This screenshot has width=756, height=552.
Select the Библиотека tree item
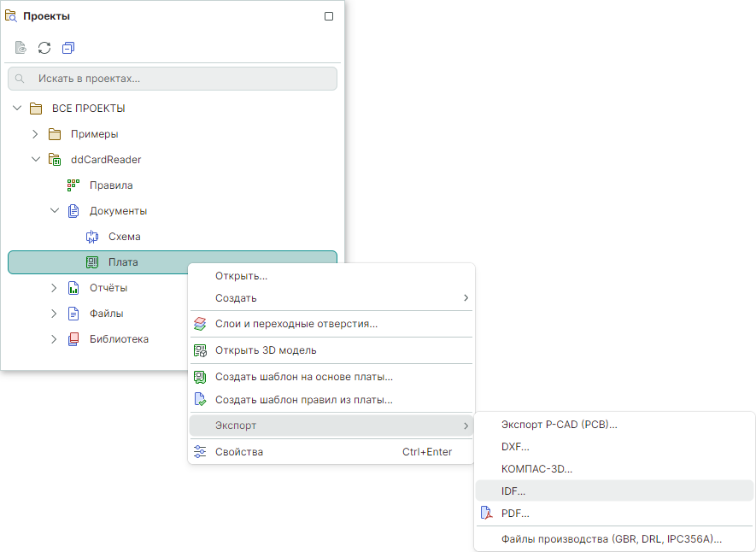pos(119,339)
